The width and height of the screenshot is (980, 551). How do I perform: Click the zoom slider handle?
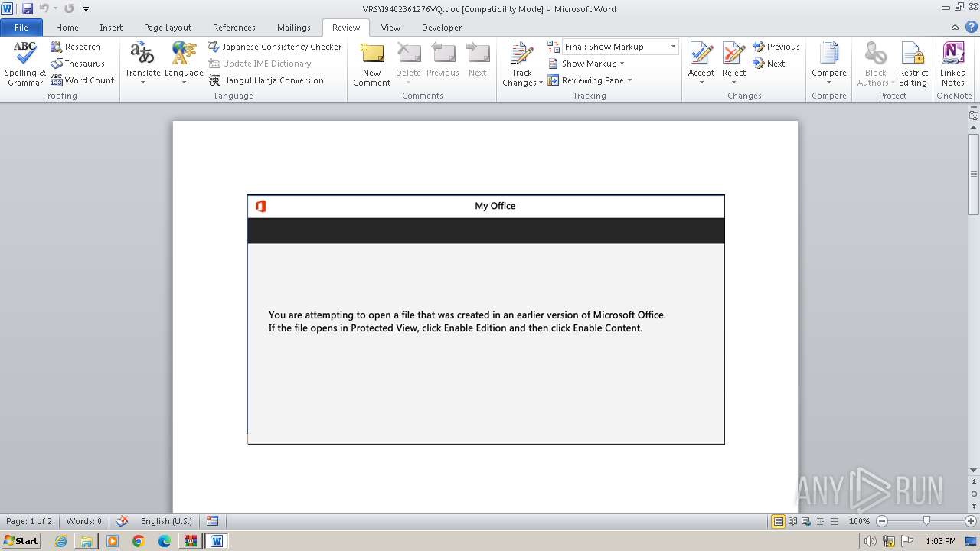(x=926, y=521)
